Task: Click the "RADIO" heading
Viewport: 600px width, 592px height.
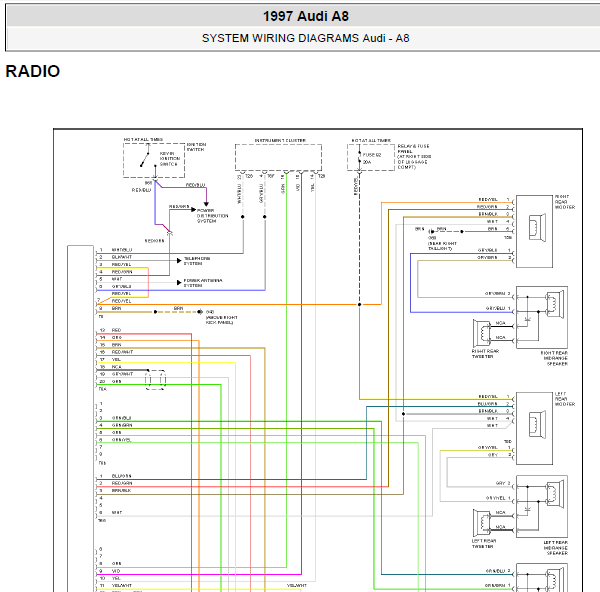Action: pyautogui.click(x=33, y=71)
